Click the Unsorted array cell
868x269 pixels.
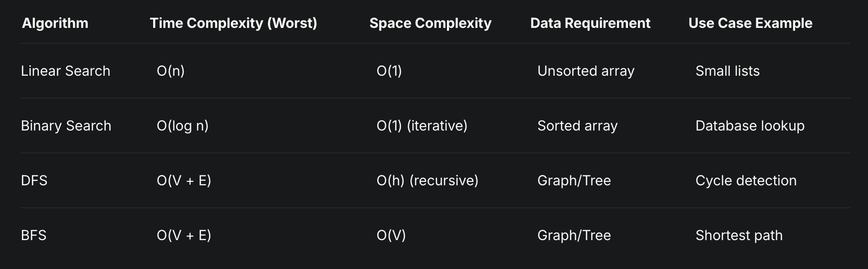click(586, 71)
